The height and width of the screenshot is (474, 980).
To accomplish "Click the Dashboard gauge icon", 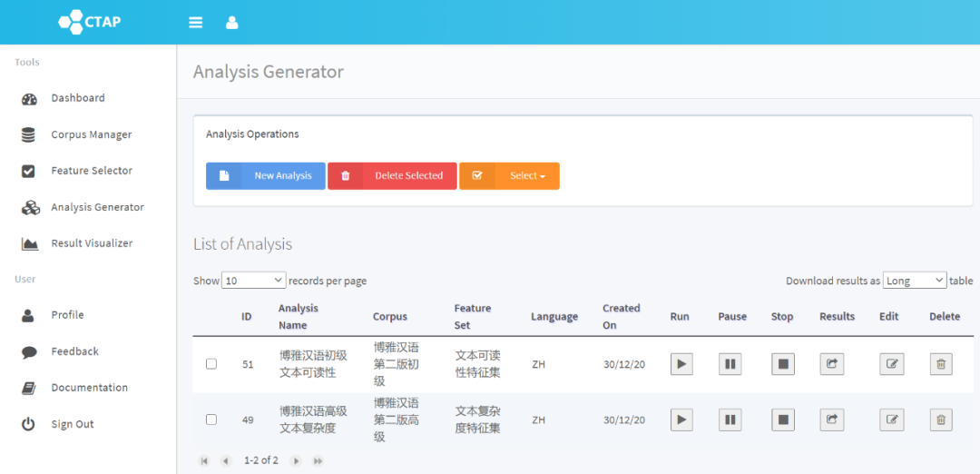I will [x=29, y=99].
